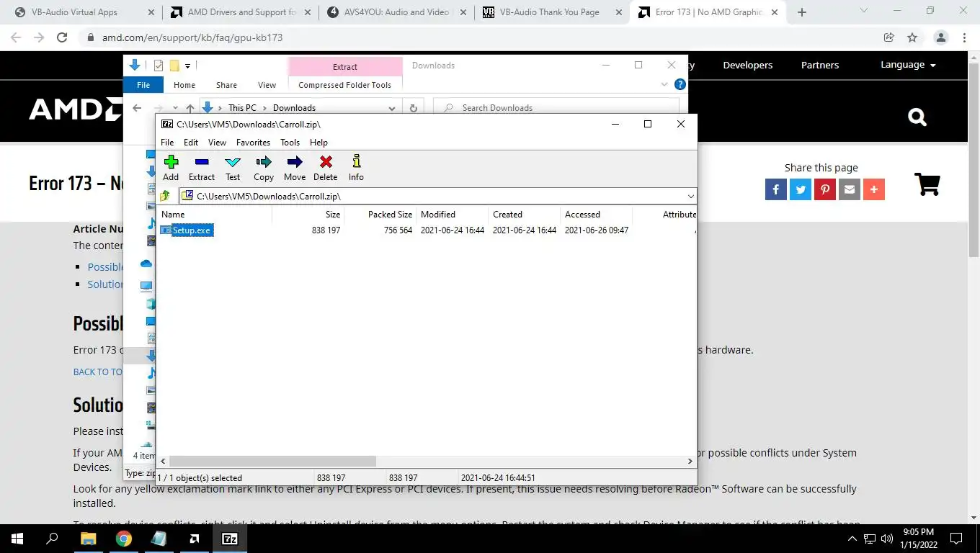Click the Move toolbar icon in 7-Zip
Screen dimensions: 980x553
point(295,168)
